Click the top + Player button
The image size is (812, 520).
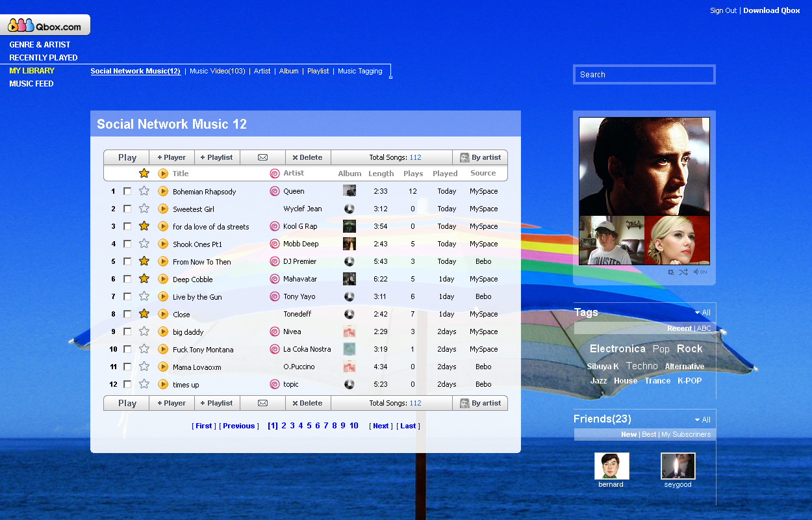coord(171,157)
